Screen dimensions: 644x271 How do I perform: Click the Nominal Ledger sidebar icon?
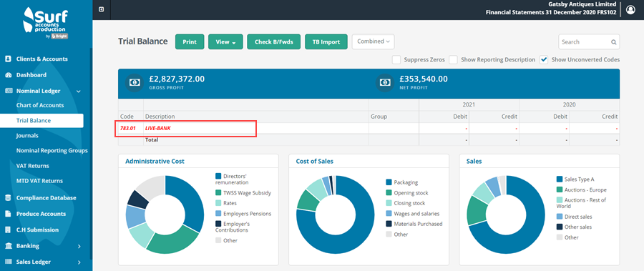(x=8, y=91)
